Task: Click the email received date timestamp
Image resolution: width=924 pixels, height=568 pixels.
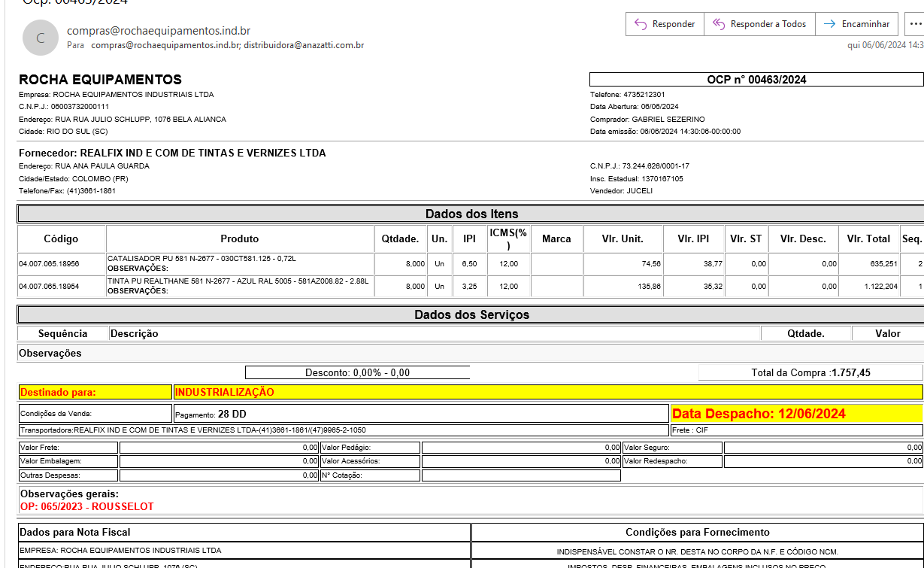Action: click(885, 45)
